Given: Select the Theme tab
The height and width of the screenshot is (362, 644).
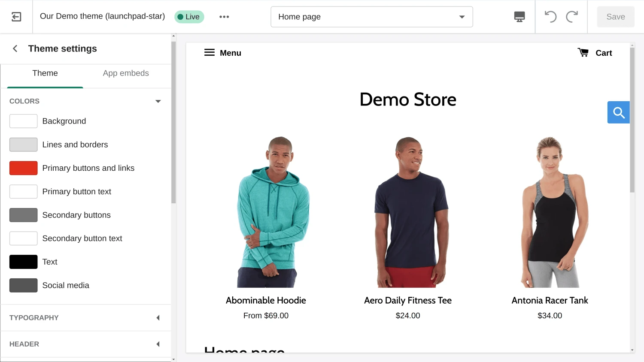Looking at the screenshot, I should tap(45, 73).
